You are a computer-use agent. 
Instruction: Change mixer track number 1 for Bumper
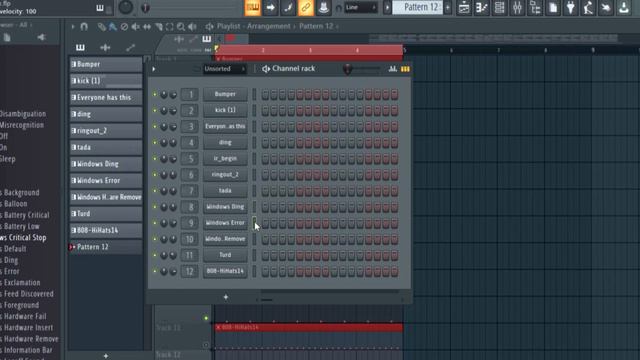click(x=190, y=95)
